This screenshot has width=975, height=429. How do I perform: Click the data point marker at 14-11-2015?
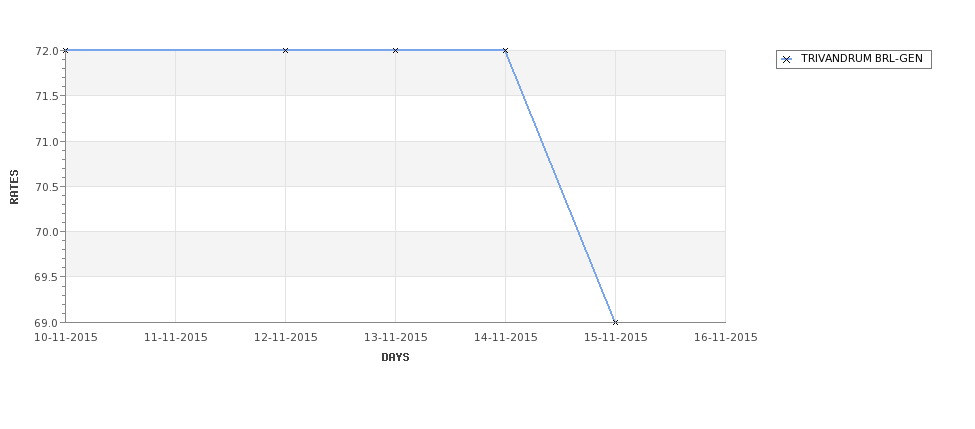(506, 50)
